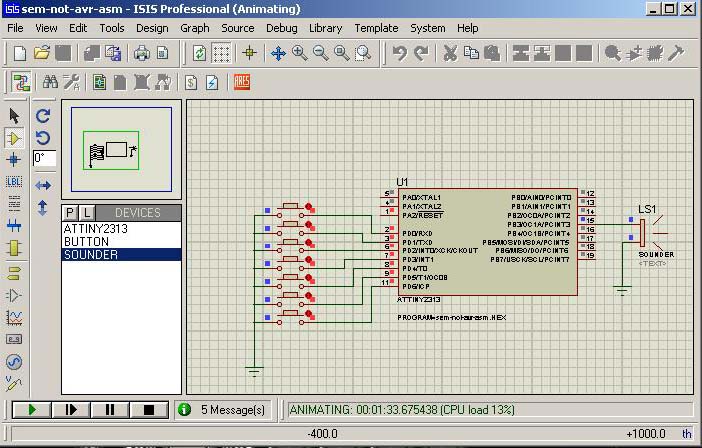Open the ARES PCB layout icon

(x=241, y=82)
